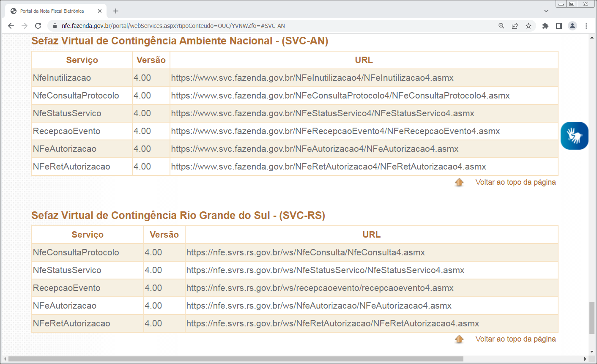Image resolution: width=597 pixels, height=364 pixels.
Task: Click Voltar ao topo da página under SVC-RS table
Action: pyautogui.click(x=515, y=339)
